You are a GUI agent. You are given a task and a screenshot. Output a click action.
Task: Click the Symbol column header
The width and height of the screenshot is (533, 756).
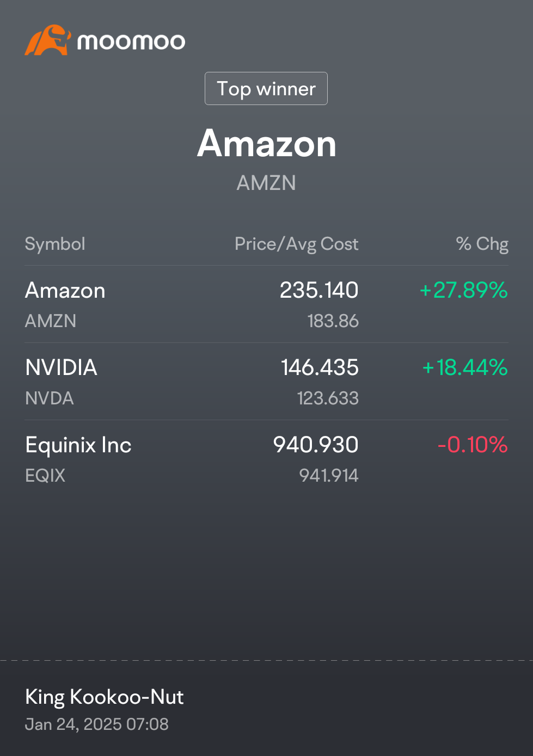click(55, 244)
